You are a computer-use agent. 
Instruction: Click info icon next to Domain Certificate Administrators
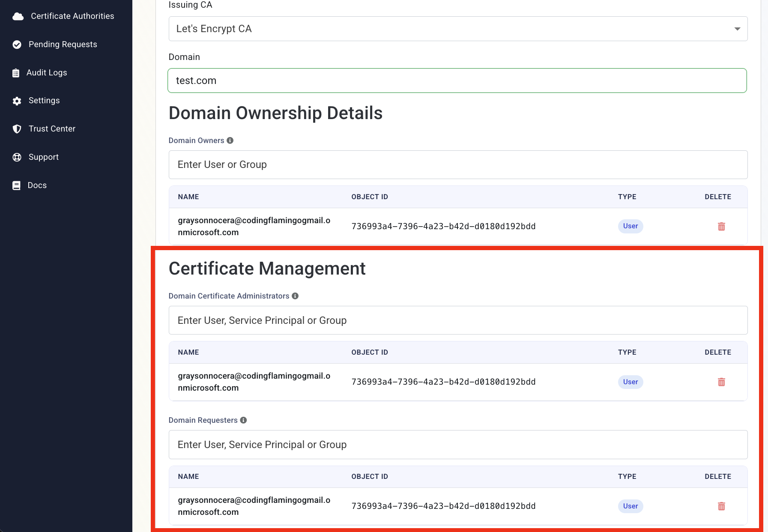click(x=295, y=296)
